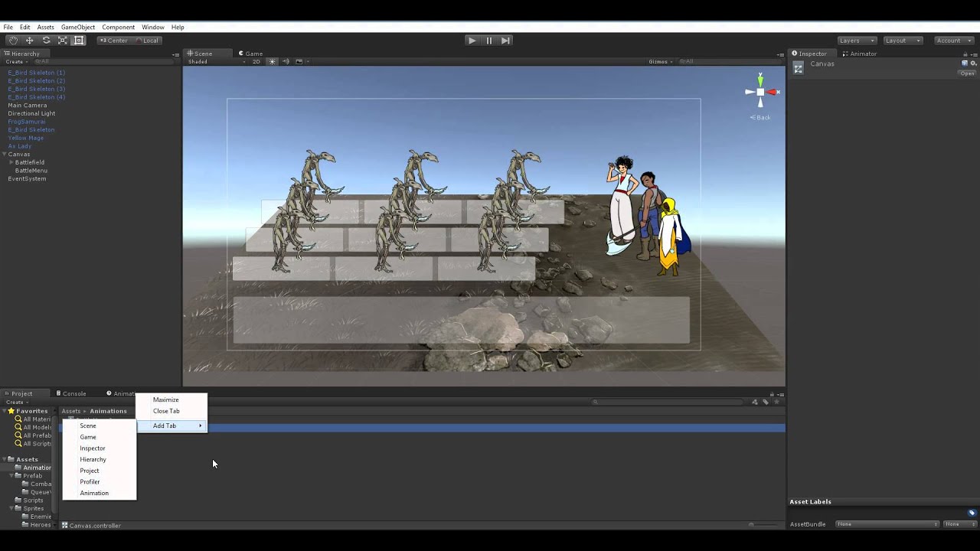Viewport: 980px width, 551px height.
Task: Toggle scene audio speaker icon
Action: coord(286,62)
